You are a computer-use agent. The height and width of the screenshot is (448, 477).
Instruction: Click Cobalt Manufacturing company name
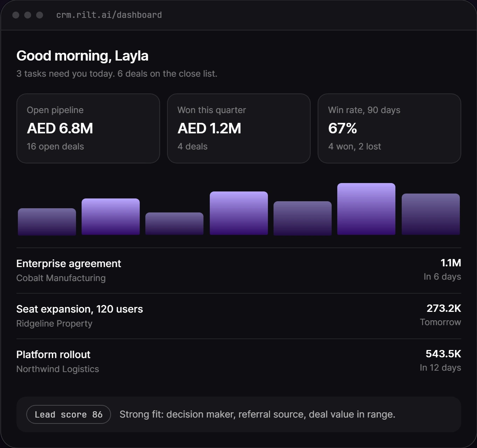[61, 278]
